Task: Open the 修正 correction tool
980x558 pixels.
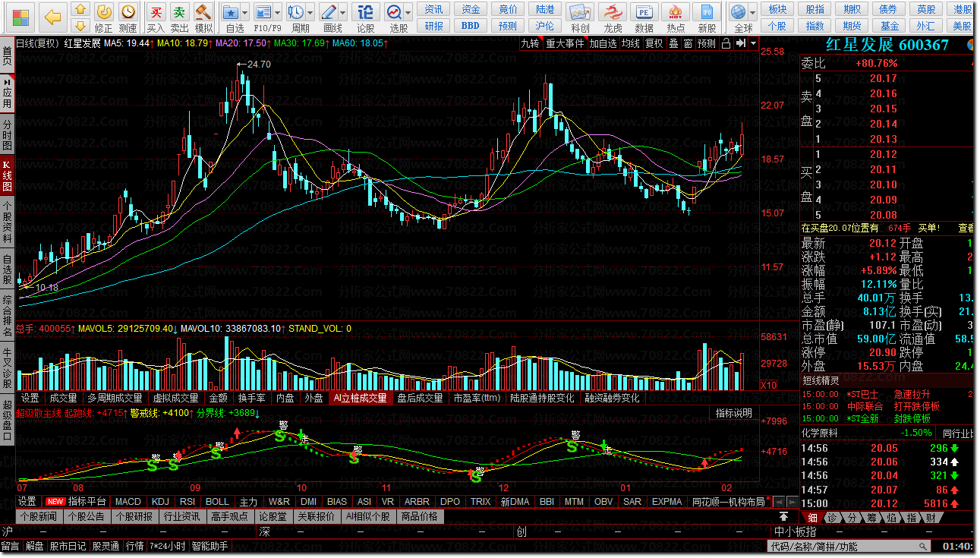Action: (104, 11)
